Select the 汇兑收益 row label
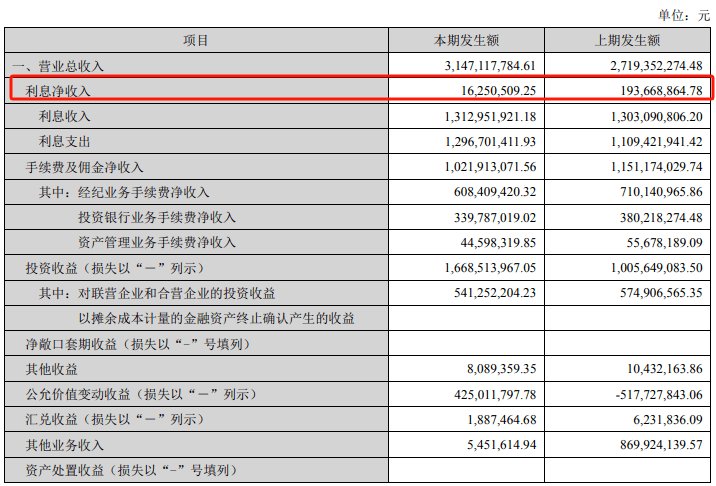The width and height of the screenshot is (716, 486). point(115,420)
